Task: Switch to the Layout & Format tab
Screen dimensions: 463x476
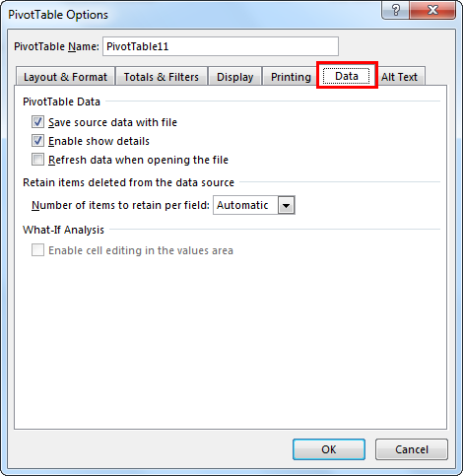Action: [x=65, y=77]
